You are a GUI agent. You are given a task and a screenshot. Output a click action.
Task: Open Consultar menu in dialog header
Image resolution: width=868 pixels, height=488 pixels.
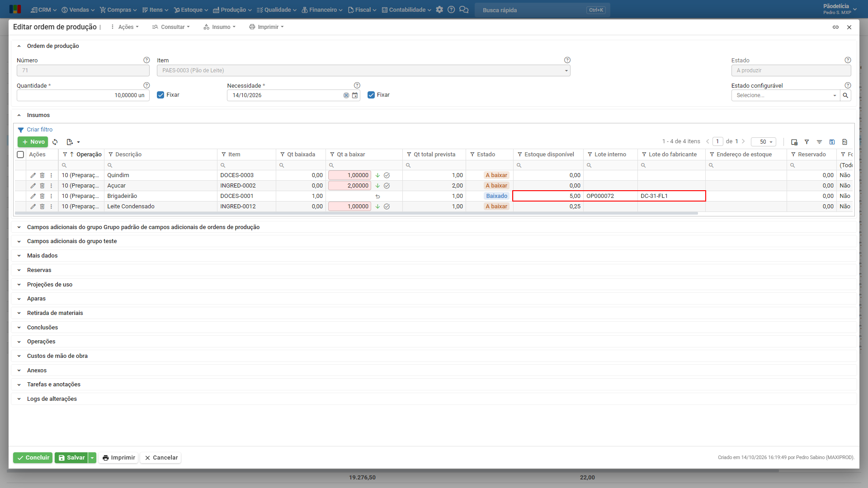point(171,27)
